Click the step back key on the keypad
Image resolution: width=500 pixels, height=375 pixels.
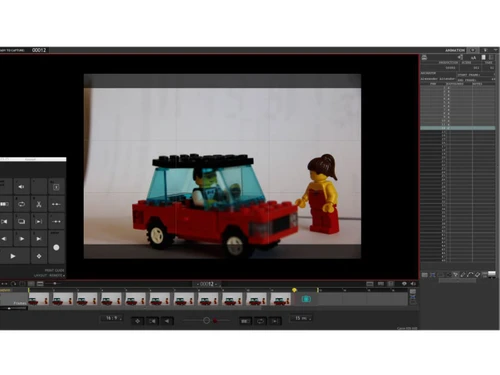(4, 239)
